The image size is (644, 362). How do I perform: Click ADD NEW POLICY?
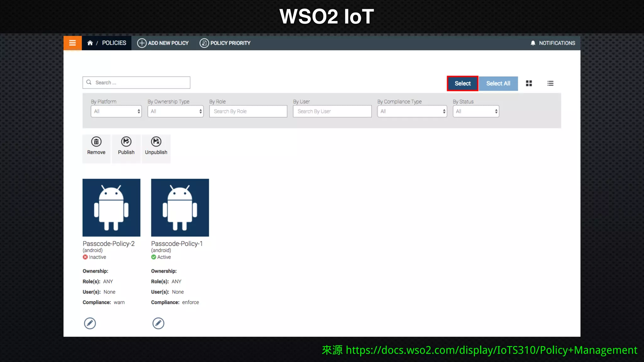tap(163, 43)
